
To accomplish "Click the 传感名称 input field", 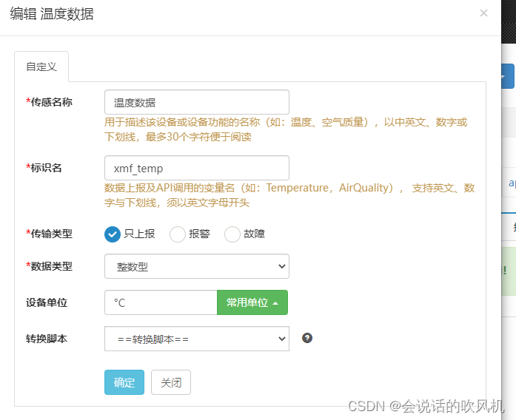I will tap(197, 102).
